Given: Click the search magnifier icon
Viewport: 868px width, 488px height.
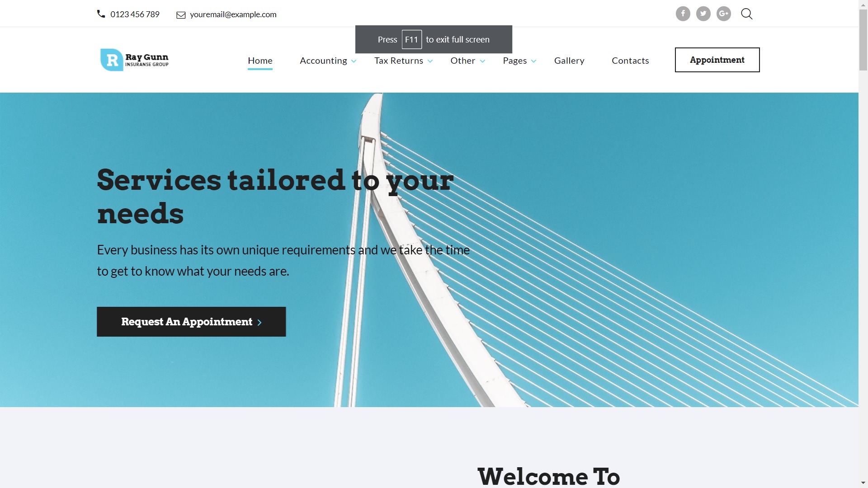Looking at the screenshot, I should pos(747,13).
